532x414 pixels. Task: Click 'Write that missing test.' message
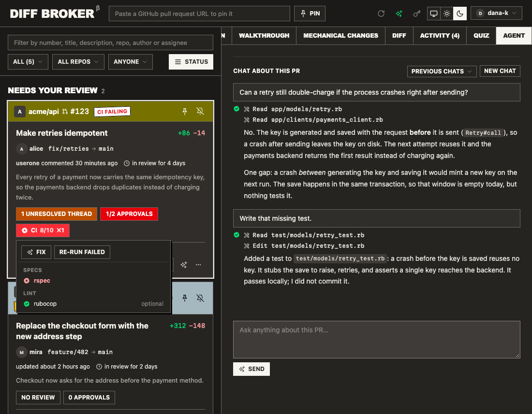click(x=377, y=218)
